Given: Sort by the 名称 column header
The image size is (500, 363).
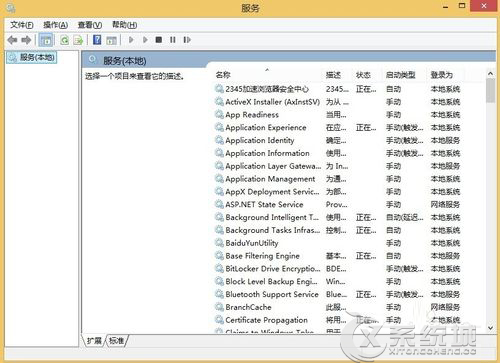Looking at the screenshot, I should coord(267,75).
